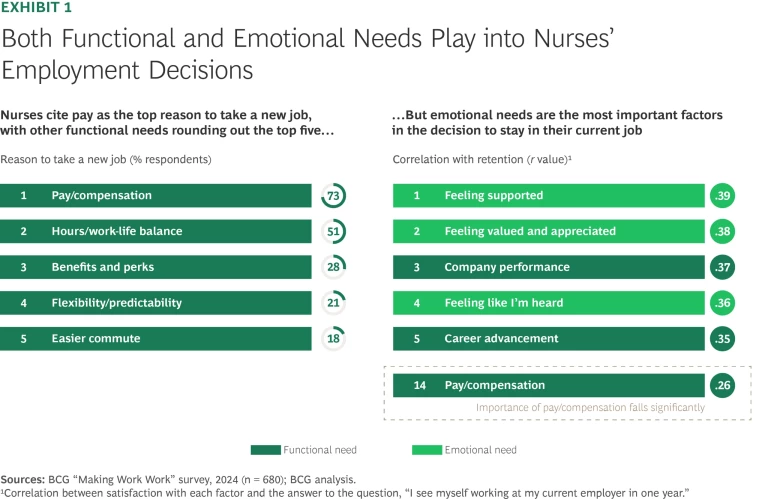Click the .39 correlation badge
The height and width of the screenshot is (499, 768).
click(x=722, y=196)
